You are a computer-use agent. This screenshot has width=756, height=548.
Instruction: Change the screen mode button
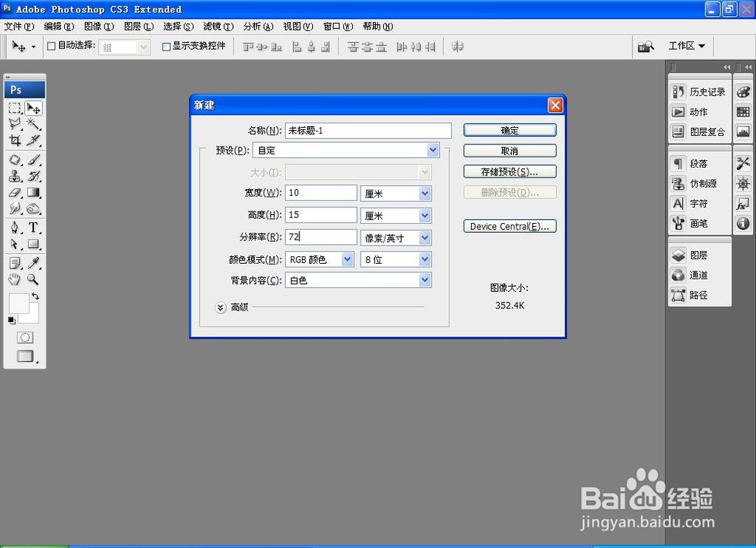(25, 356)
